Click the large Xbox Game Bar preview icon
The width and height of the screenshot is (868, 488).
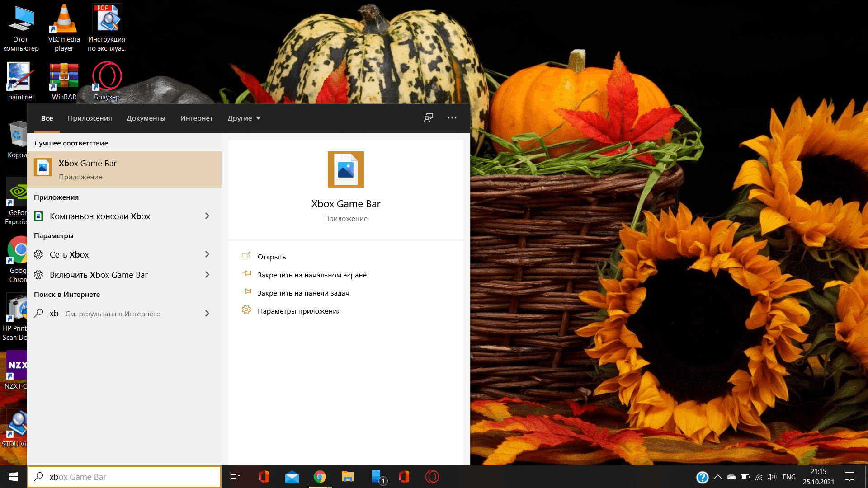pyautogui.click(x=346, y=169)
